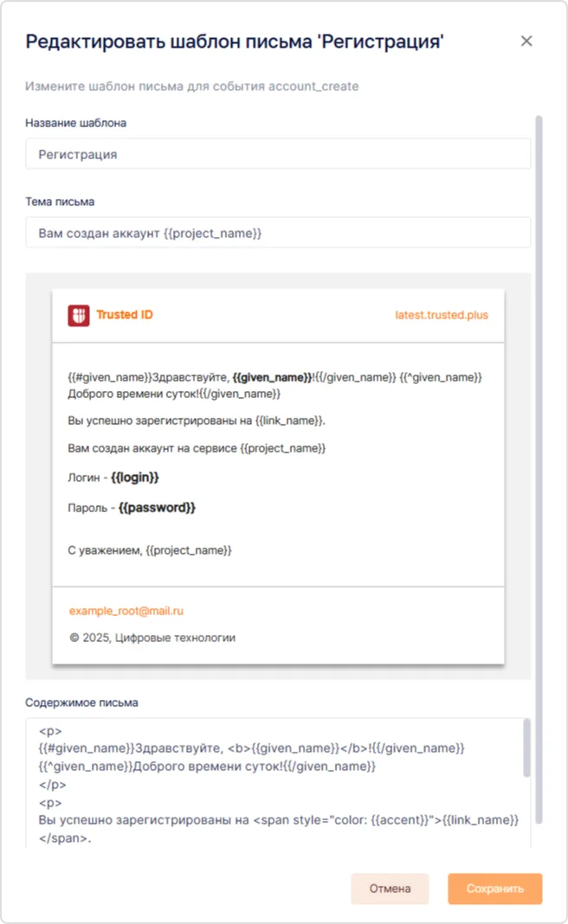Click the '© 2025, Цифровые технологии' footer text
568x924 pixels.
click(x=152, y=638)
